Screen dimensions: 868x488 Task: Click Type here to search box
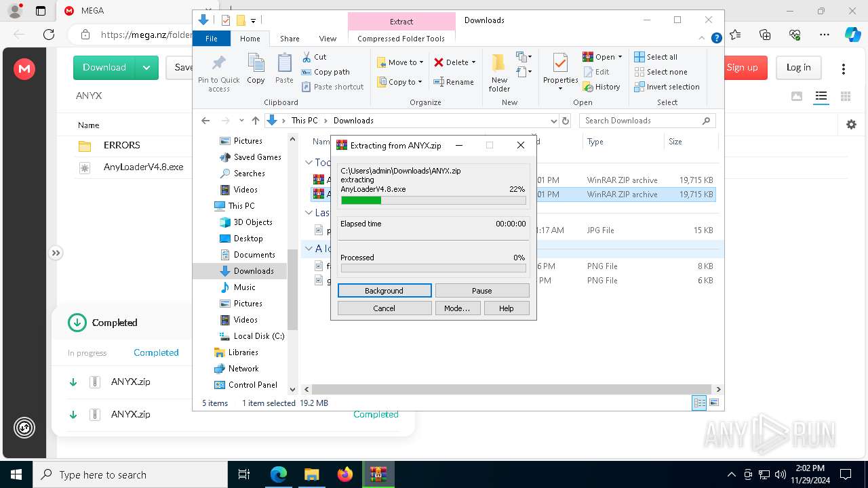coord(130,475)
